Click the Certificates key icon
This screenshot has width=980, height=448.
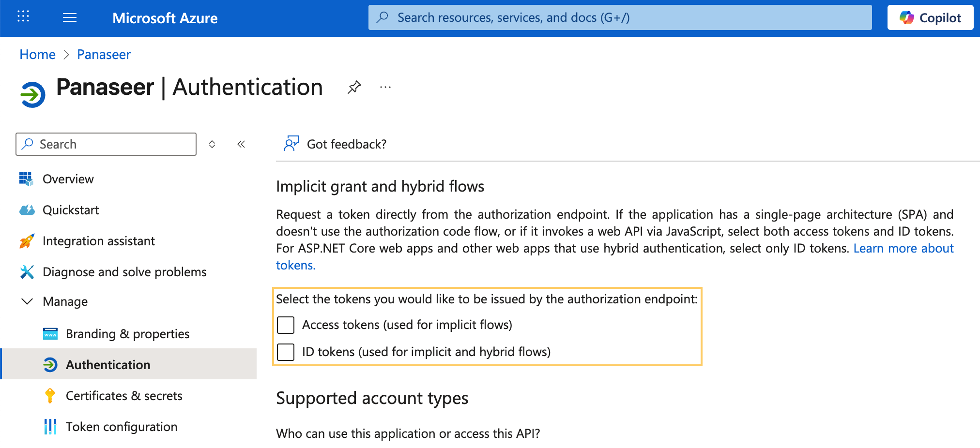[x=50, y=396]
